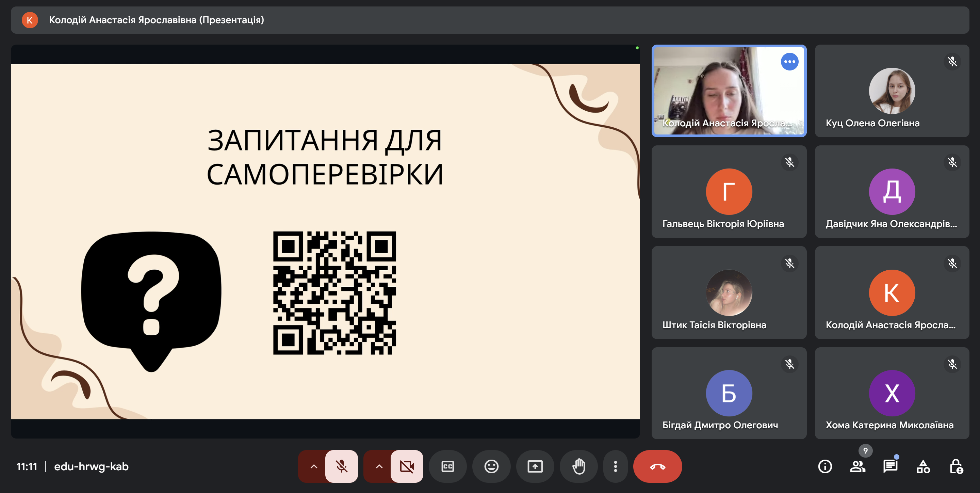Click the purple Х avatar of Хома
Image resolution: width=980 pixels, height=493 pixels.
(892, 393)
